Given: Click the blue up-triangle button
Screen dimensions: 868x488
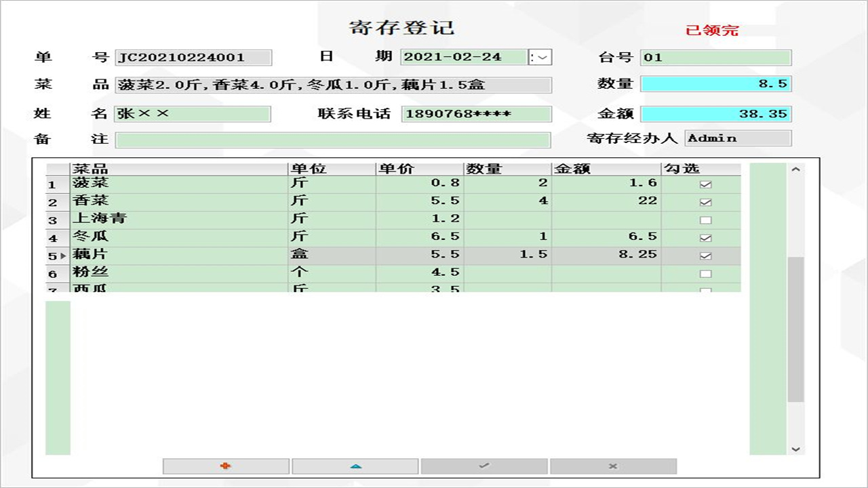Looking at the screenshot, I should (355, 466).
